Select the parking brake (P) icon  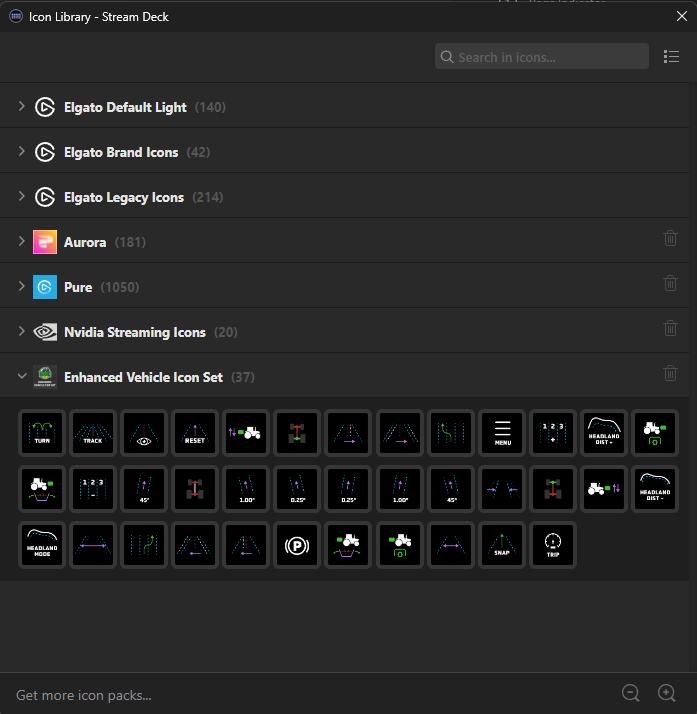pos(297,545)
